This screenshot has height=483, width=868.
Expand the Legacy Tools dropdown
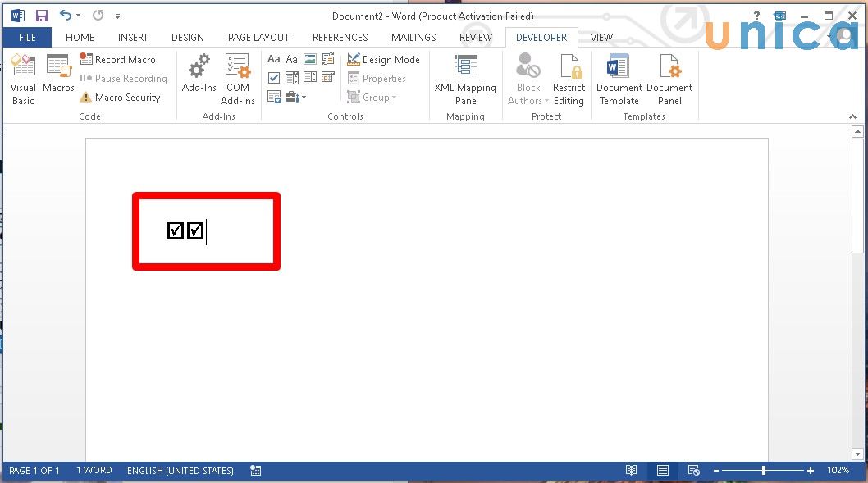click(x=295, y=98)
